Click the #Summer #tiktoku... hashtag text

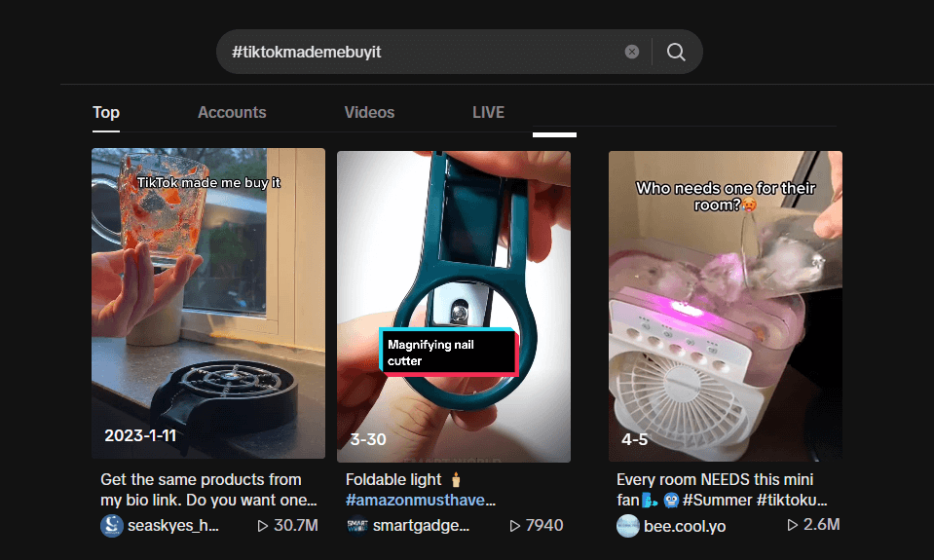point(755,500)
